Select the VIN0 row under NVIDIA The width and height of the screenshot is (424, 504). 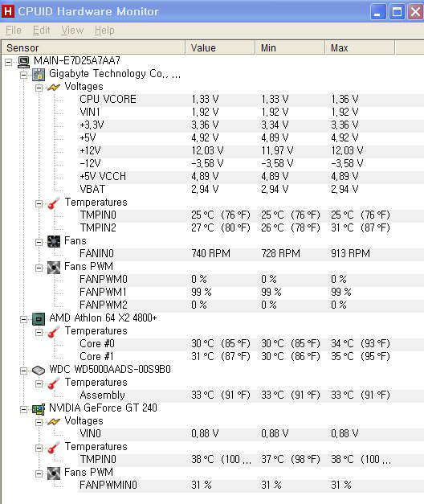tap(251, 434)
